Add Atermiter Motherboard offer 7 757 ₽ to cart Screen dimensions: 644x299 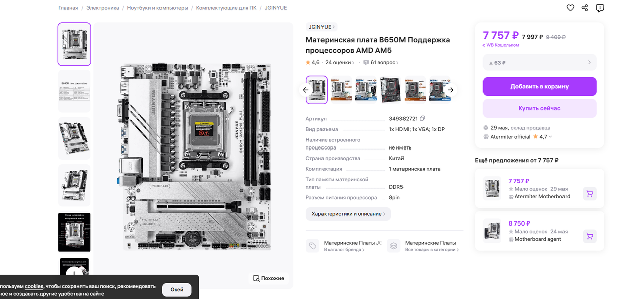tap(590, 194)
